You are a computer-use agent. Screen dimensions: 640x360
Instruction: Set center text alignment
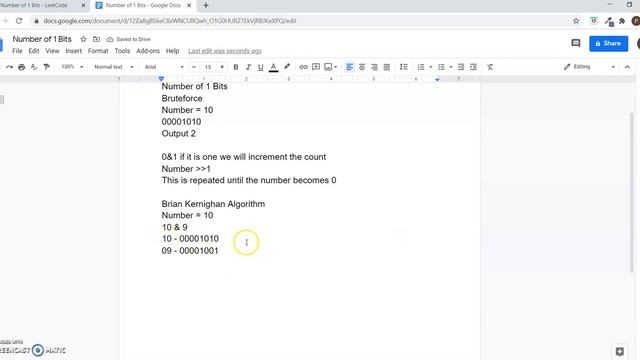pos(362,67)
